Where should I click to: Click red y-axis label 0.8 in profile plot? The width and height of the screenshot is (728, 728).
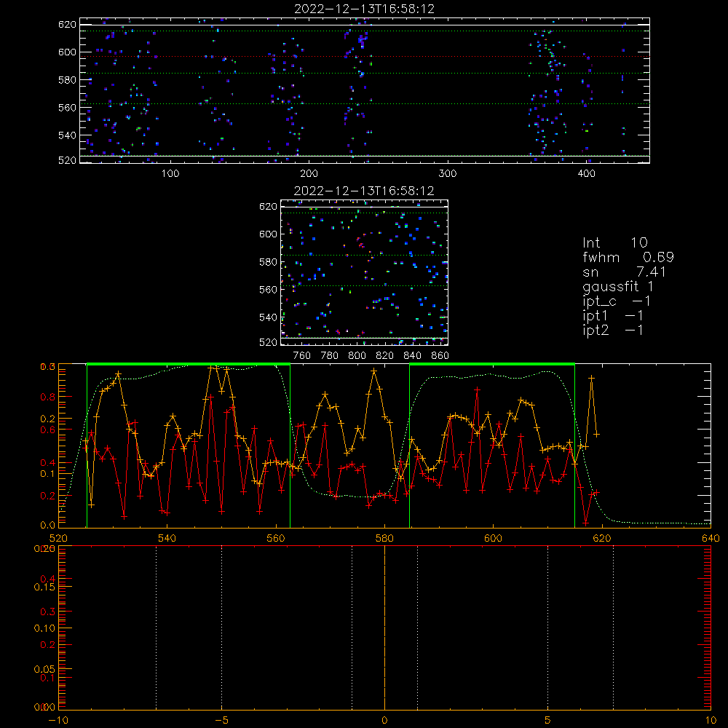(x=48, y=397)
